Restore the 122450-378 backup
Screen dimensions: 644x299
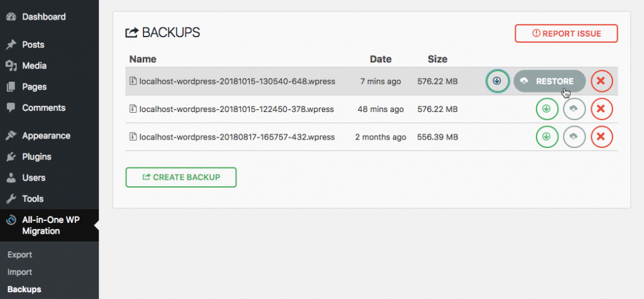[x=574, y=109]
